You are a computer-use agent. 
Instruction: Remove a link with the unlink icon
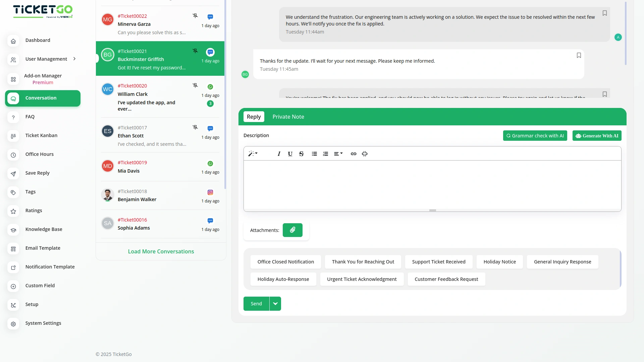pyautogui.click(x=365, y=154)
